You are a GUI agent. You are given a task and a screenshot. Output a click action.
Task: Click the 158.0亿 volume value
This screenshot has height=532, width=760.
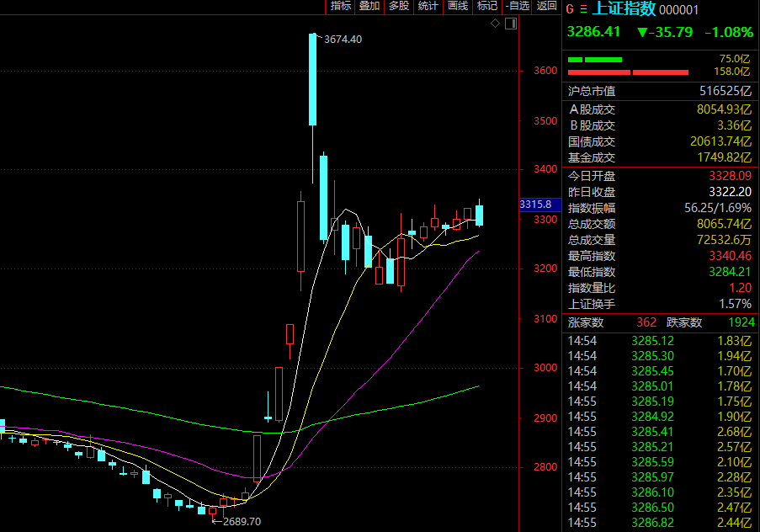732,72
